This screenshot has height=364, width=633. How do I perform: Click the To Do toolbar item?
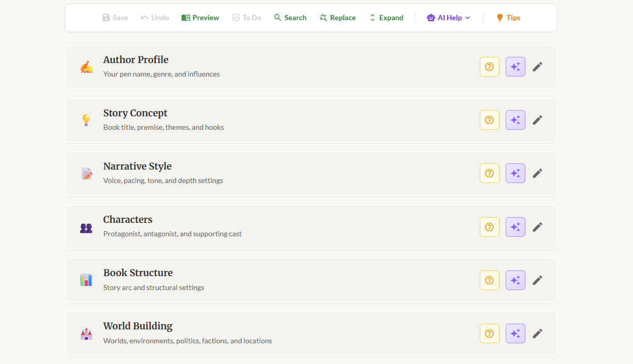click(246, 18)
